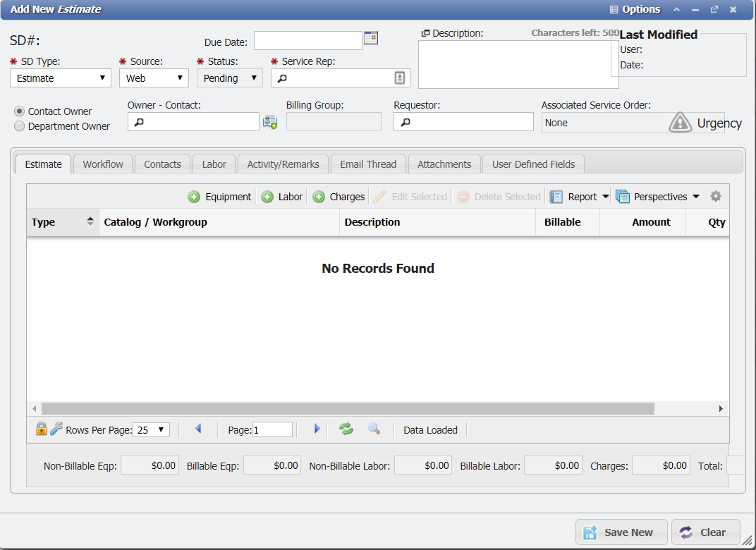Image resolution: width=756 pixels, height=550 pixels.
Task: Click inside the Page number field
Action: (274, 429)
